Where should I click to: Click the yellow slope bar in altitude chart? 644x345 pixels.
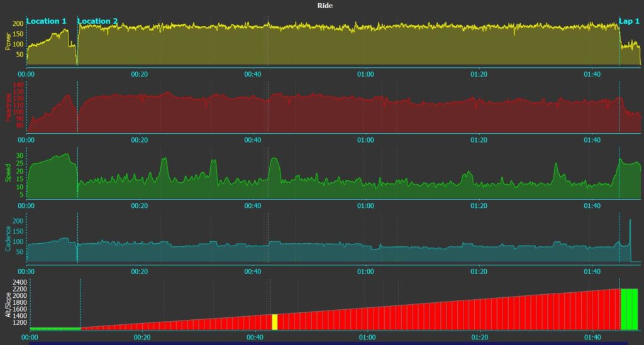click(x=274, y=322)
